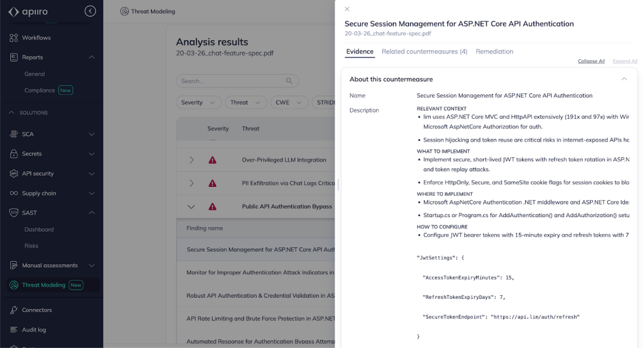Viewport: 644px width, 348px height.
Task: Switch to Related countermeasures tab
Action: (x=424, y=52)
